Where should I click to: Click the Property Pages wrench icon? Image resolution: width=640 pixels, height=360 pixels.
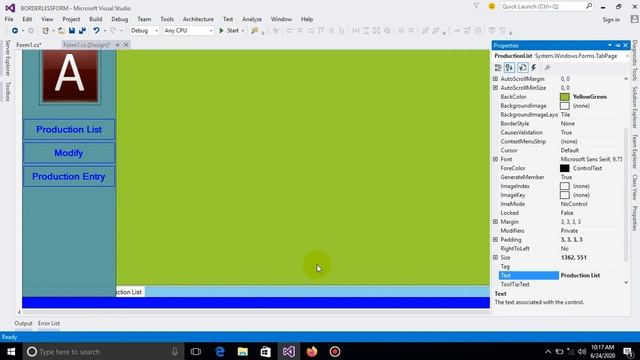click(547, 68)
